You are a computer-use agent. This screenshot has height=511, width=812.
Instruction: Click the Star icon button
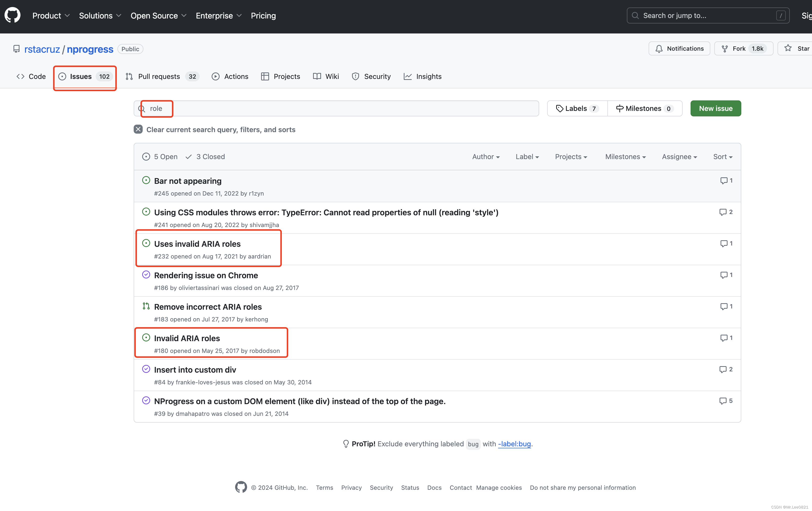tap(788, 48)
